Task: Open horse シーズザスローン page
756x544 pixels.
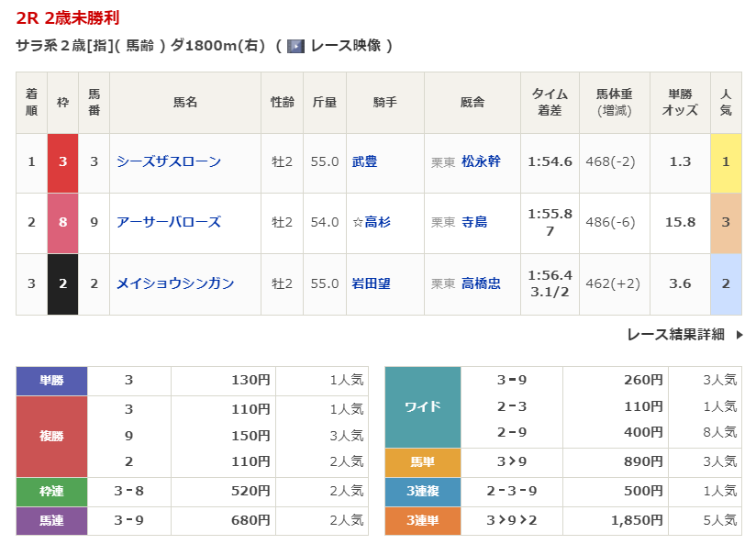Action: point(169,161)
